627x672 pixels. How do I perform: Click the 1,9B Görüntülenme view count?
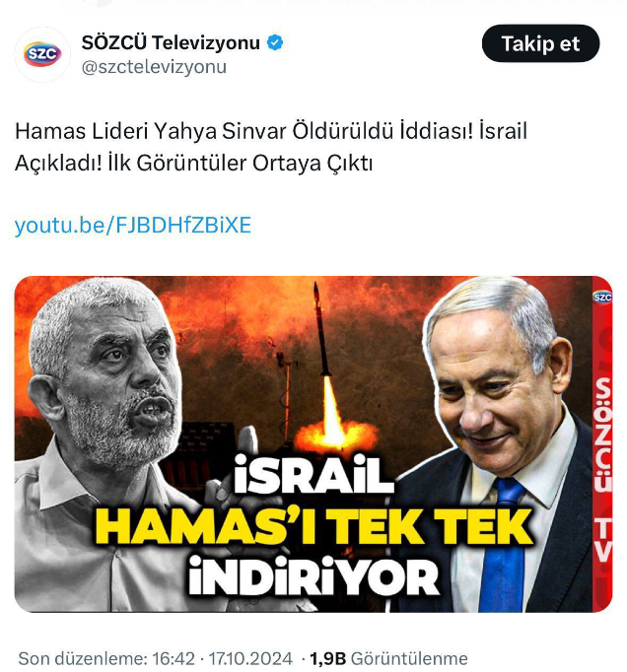[x=388, y=658]
